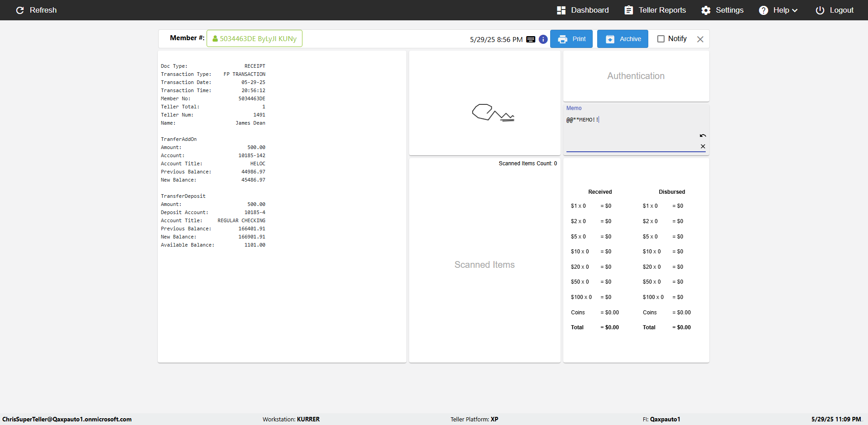Click the Member # label
The width and height of the screenshot is (868, 425).
(187, 38)
